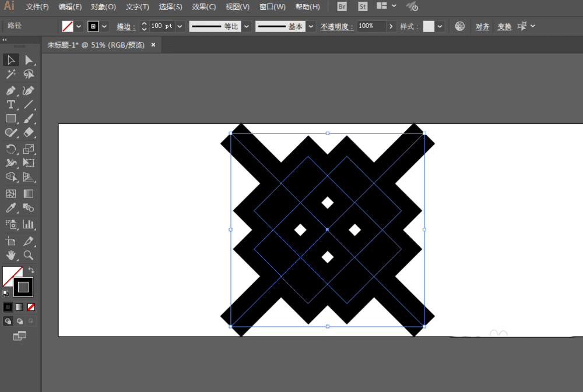
Task: Pick the Rectangle tool
Action: point(10,118)
